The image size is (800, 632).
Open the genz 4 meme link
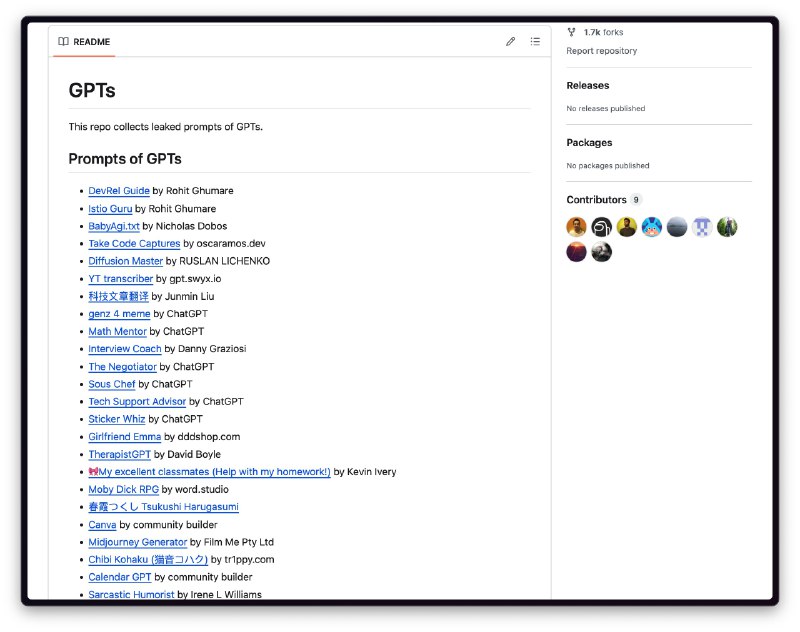pos(119,314)
